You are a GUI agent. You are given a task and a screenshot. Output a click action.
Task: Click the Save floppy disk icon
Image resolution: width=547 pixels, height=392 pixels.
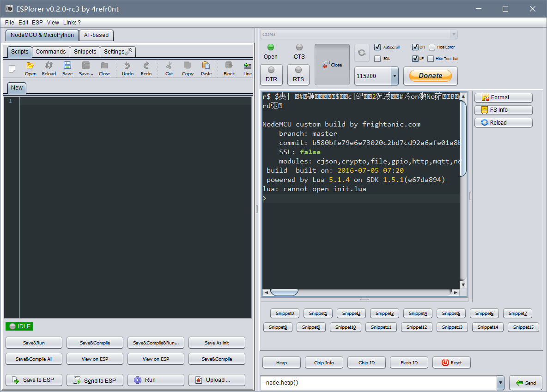67,66
